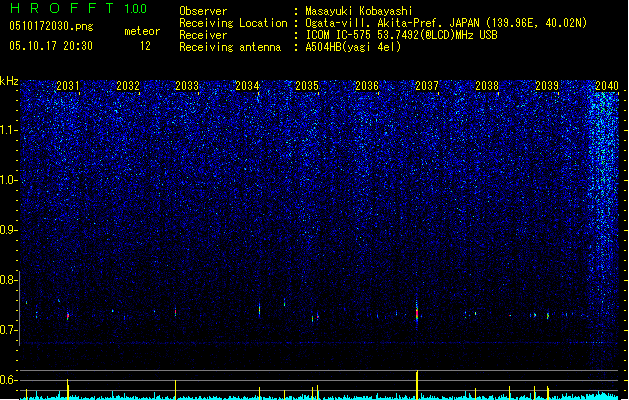Click the 1.1 kHz axis label
This screenshot has width=629, height=400.
[x=9, y=130]
